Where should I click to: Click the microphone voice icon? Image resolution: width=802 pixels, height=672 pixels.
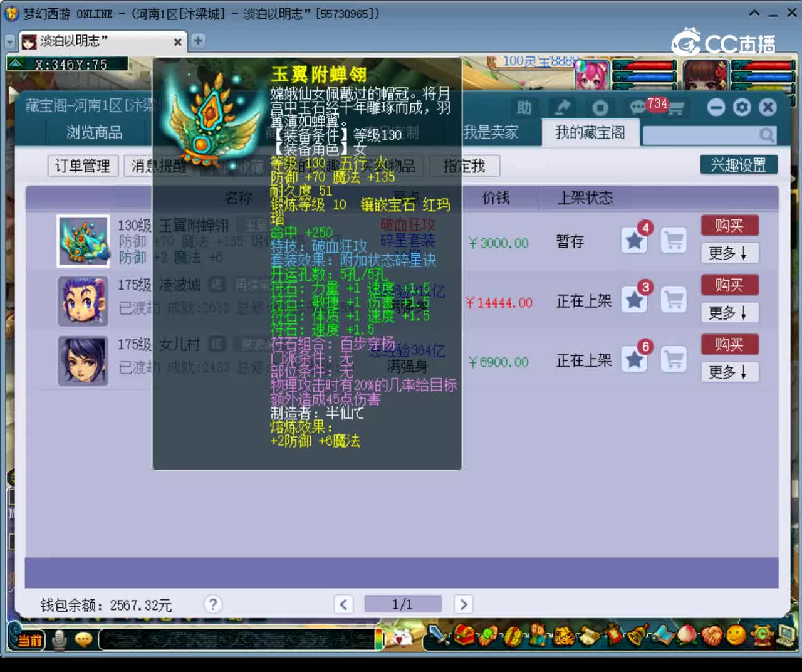point(60,640)
